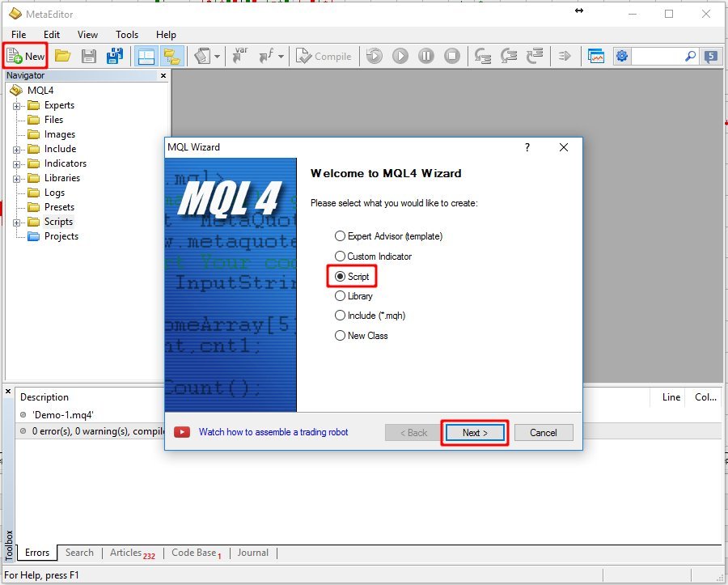Select the Logs folder in Navigator

tap(54, 193)
